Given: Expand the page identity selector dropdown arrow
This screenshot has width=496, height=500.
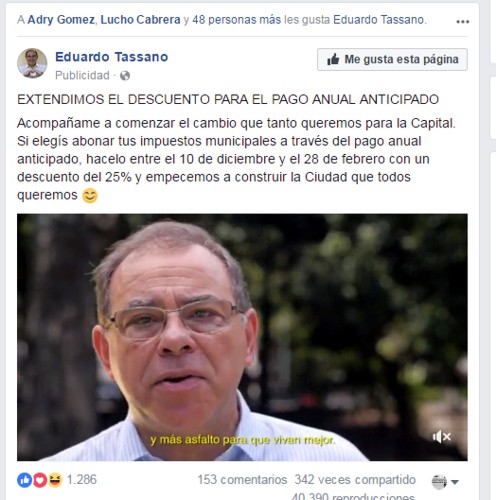Looking at the screenshot, I should 455,482.
